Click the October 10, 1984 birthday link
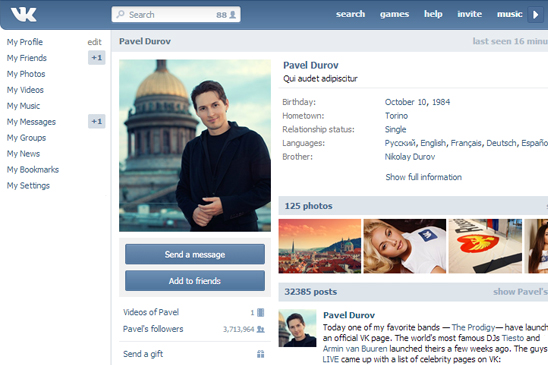 417,102
